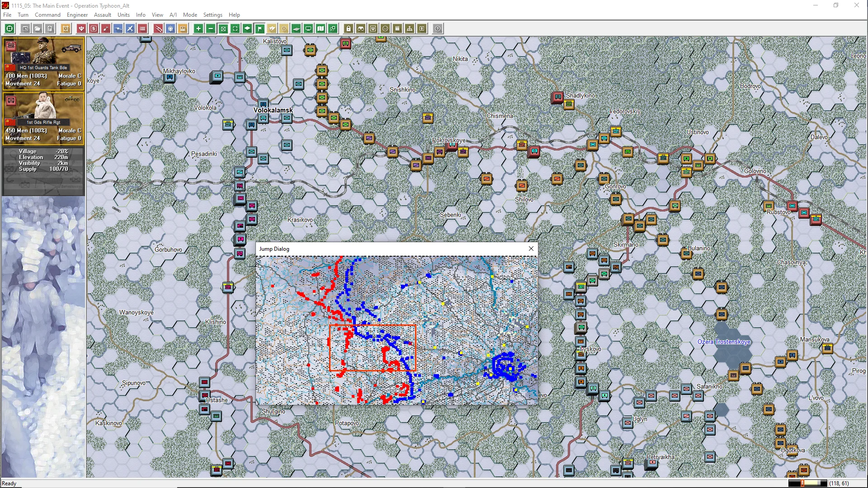
Task: Click the red viewport rectangle in the jump map
Action: tap(373, 347)
